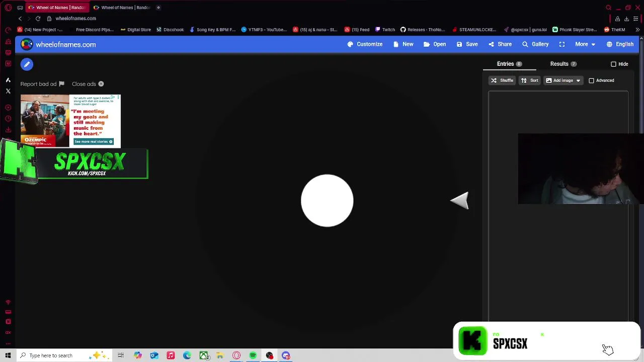The image size is (644, 362).
Task: Switch to the Entries tab
Action: coord(509,64)
